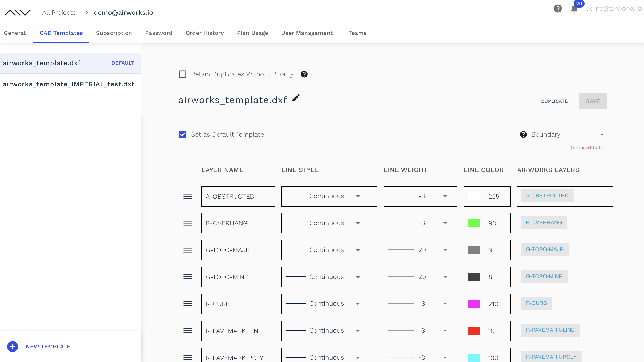Image resolution: width=644 pixels, height=362 pixels.
Task: Click the help icon beside Retain Duplicates
Action: pyautogui.click(x=304, y=74)
